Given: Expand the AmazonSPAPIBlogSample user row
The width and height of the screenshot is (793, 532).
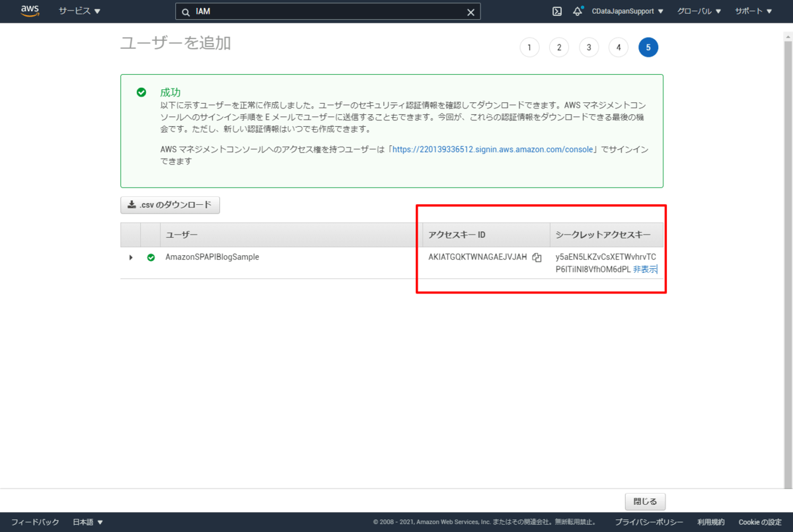Looking at the screenshot, I should click(x=131, y=257).
